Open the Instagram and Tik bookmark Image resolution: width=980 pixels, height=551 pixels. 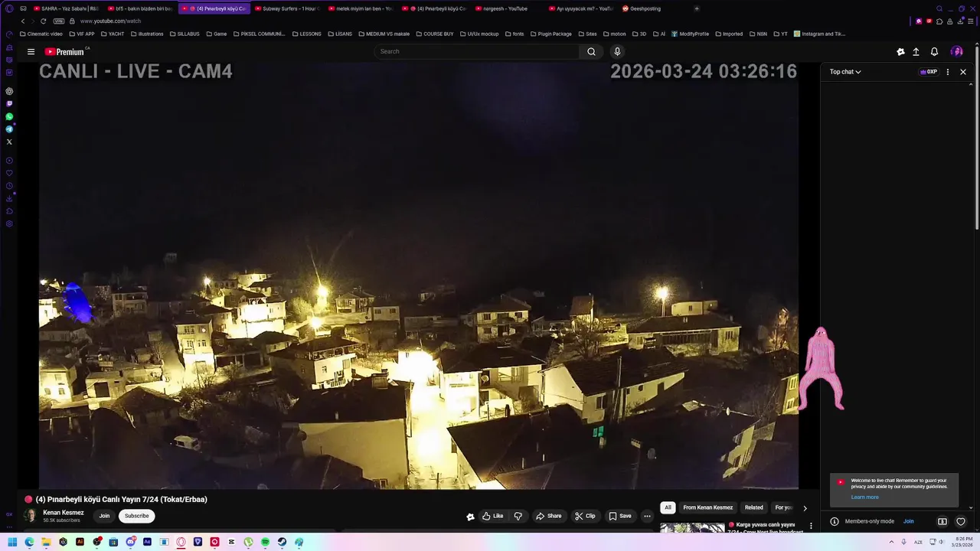click(820, 34)
